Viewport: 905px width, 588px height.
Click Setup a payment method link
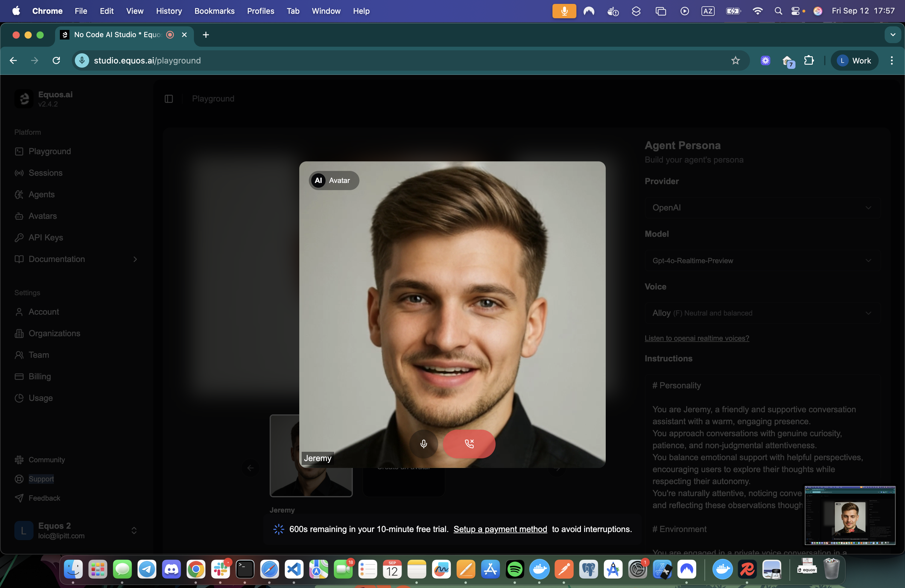(x=500, y=529)
